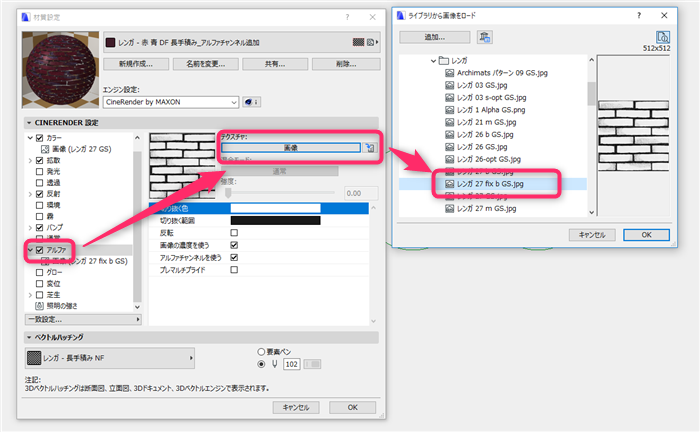The width and height of the screenshot is (700, 432).
Task: Click the 共有... button
Action: point(275,64)
